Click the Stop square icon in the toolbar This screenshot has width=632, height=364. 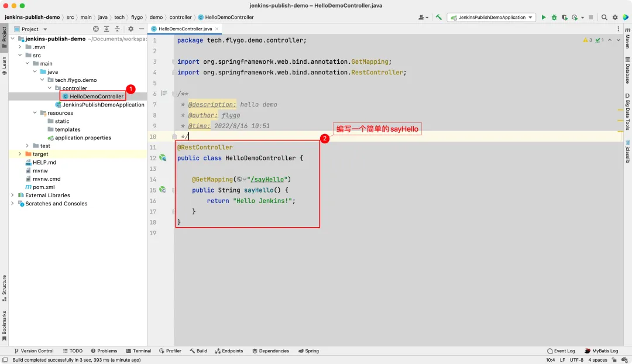point(591,18)
